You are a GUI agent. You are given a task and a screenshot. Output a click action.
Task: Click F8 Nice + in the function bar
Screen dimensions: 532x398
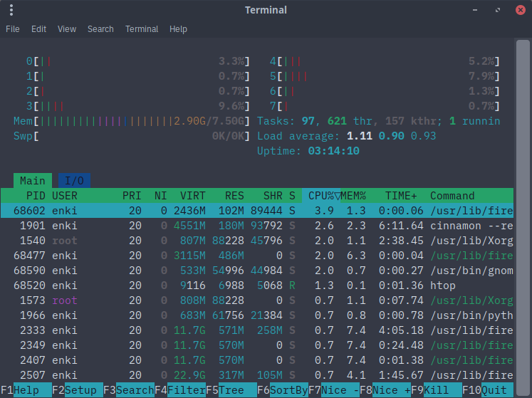coord(385,390)
